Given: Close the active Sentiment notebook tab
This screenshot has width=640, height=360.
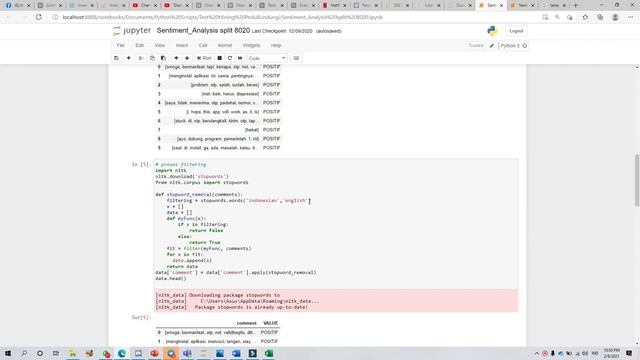Looking at the screenshot, I should tap(502, 5).
